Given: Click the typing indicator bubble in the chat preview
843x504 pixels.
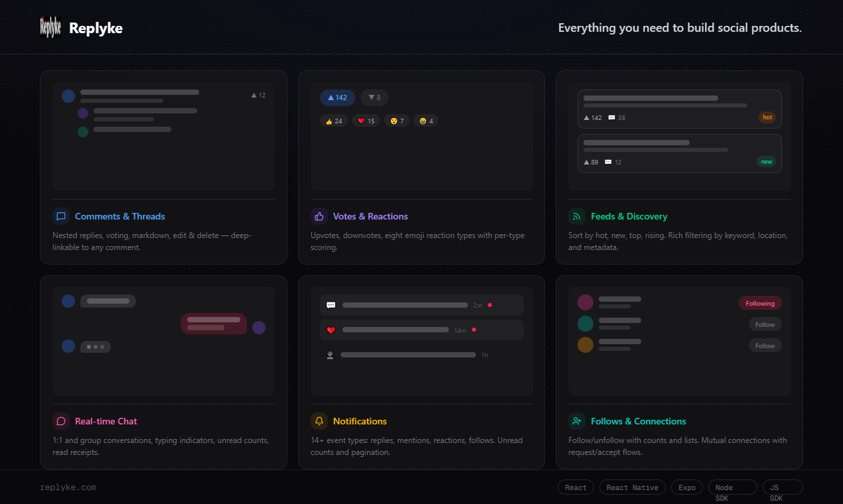Looking at the screenshot, I should 95,346.
